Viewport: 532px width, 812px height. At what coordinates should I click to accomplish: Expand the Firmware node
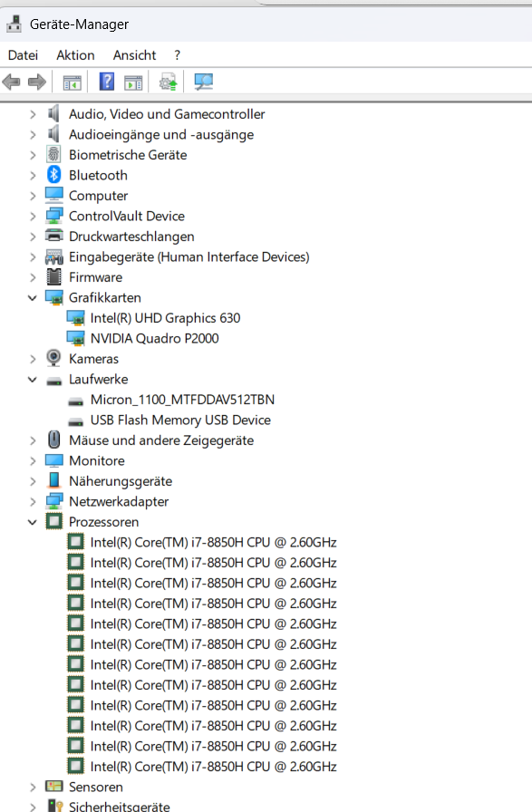[33, 277]
